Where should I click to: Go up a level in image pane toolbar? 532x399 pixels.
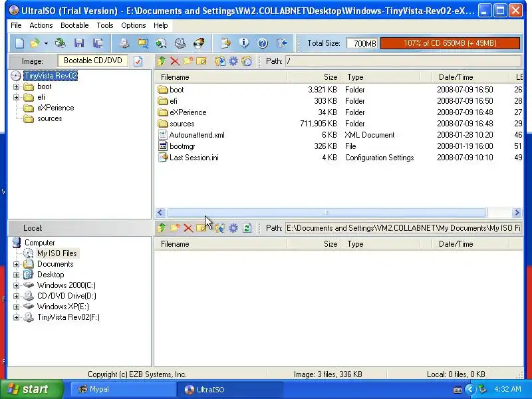point(162,61)
